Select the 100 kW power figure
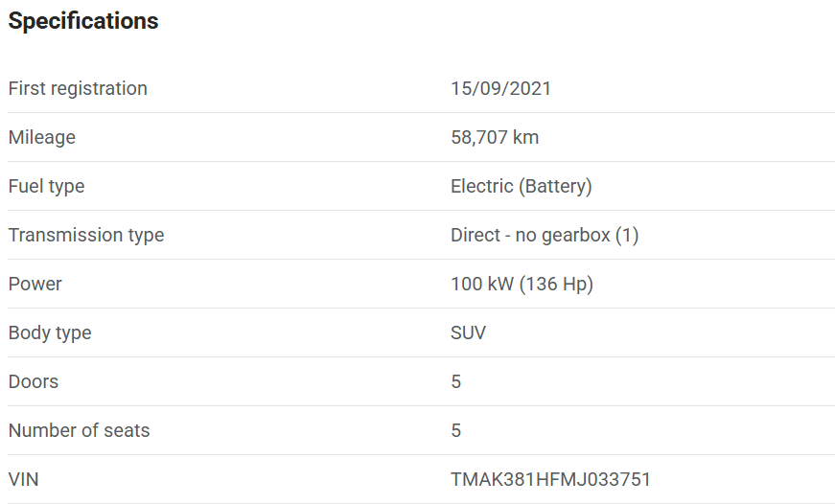 [x=482, y=284]
